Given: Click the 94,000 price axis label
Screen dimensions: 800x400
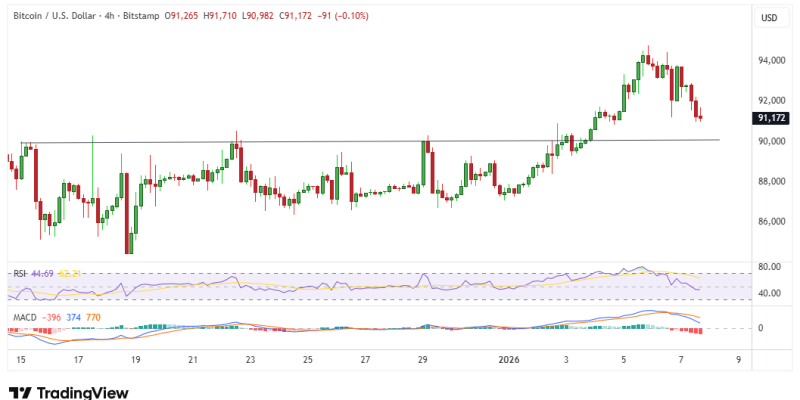Looking at the screenshot, I should point(771,61).
